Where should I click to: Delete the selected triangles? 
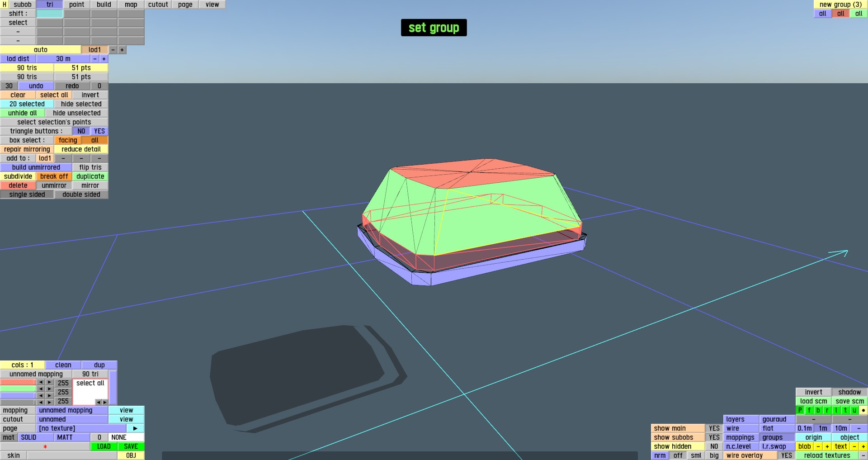coord(18,185)
